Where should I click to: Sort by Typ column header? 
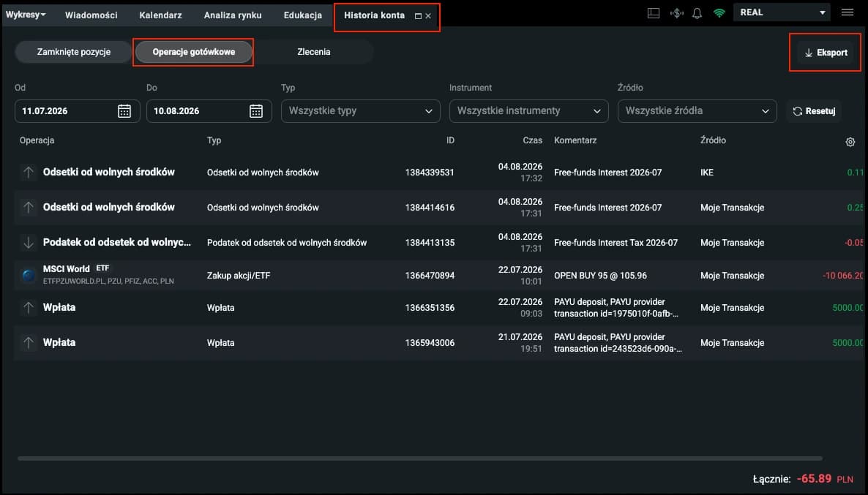(214, 140)
